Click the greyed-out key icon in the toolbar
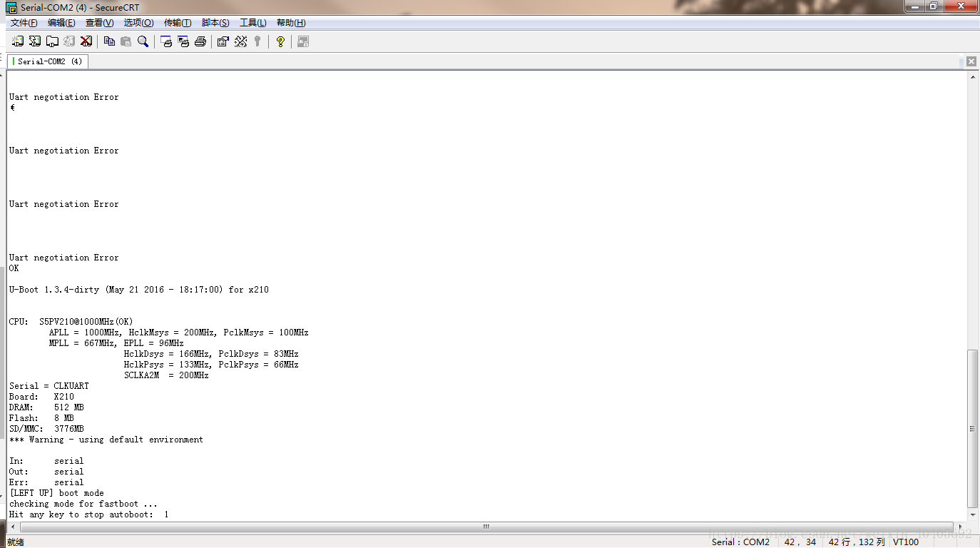 pyautogui.click(x=257, y=41)
